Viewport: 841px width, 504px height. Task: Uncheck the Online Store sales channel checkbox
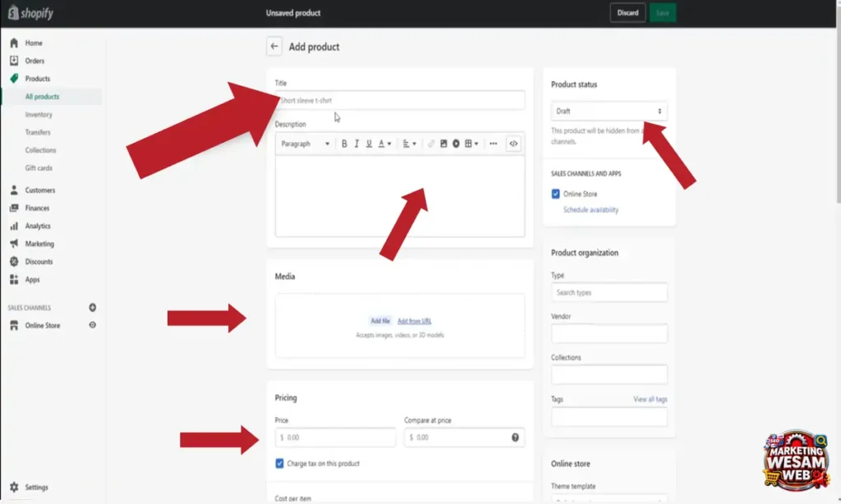coord(556,194)
